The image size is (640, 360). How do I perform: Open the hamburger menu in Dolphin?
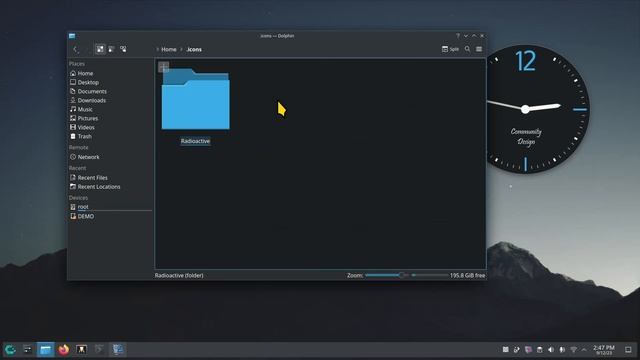pyautogui.click(x=479, y=49)
